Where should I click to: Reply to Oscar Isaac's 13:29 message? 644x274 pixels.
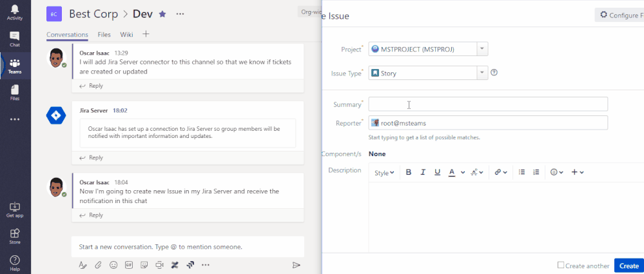(x=91, y=86)
